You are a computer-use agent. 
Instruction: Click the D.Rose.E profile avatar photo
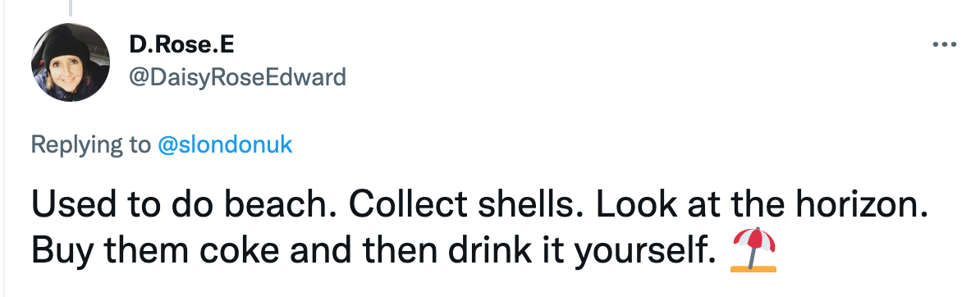pyautogui.click(x=70, y=62)
